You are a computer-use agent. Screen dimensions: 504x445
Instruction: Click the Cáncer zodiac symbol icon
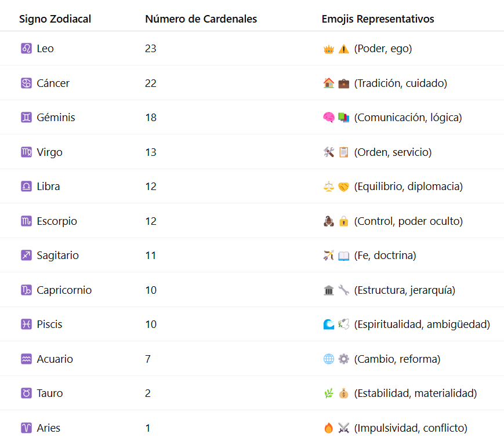pos(26,83)
